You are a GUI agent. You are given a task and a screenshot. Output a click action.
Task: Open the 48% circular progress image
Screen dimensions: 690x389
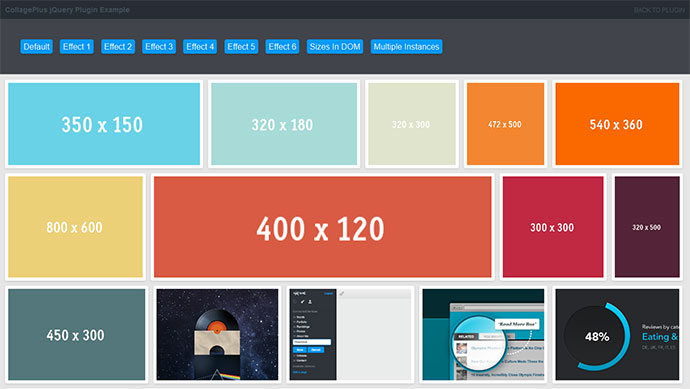click(617, 334)
